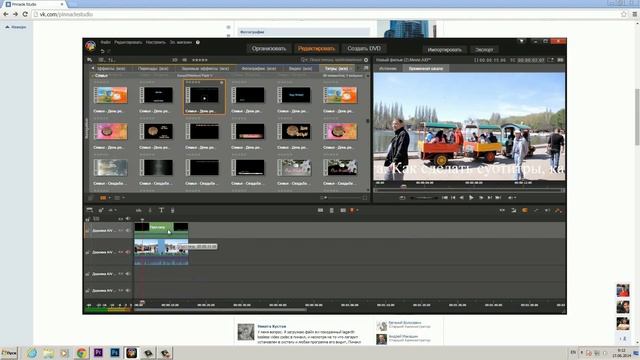Screen dimensions: 640x360
Task: Open Adobe Photoshop from the taskbar
Action: (115, 353)
